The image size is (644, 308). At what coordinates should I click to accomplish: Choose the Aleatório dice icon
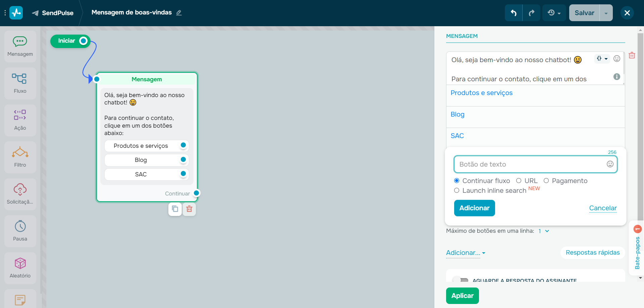[20, 263]
